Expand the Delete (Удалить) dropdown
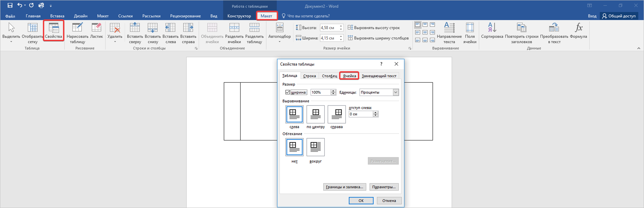 (115, 42)
